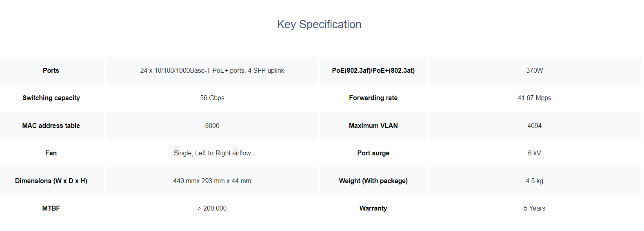Select the Dimensions (W x D x H) label
This screenshot has height=231, width=644.
[x=51, y=181]
